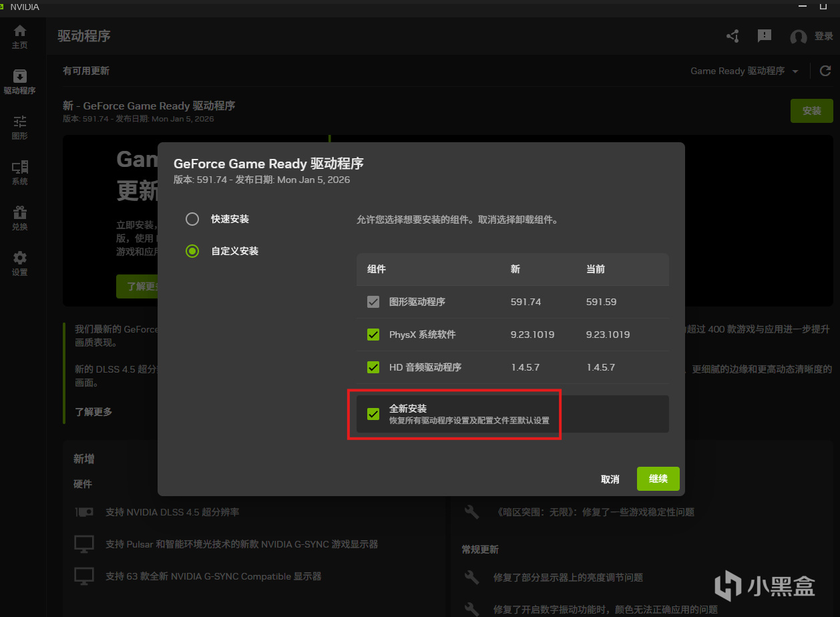Toggle the 图形驱动程序 component checkbox

373,302
